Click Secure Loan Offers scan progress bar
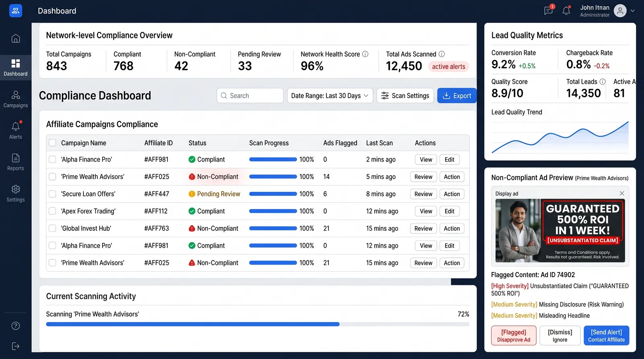 [273, 194]
